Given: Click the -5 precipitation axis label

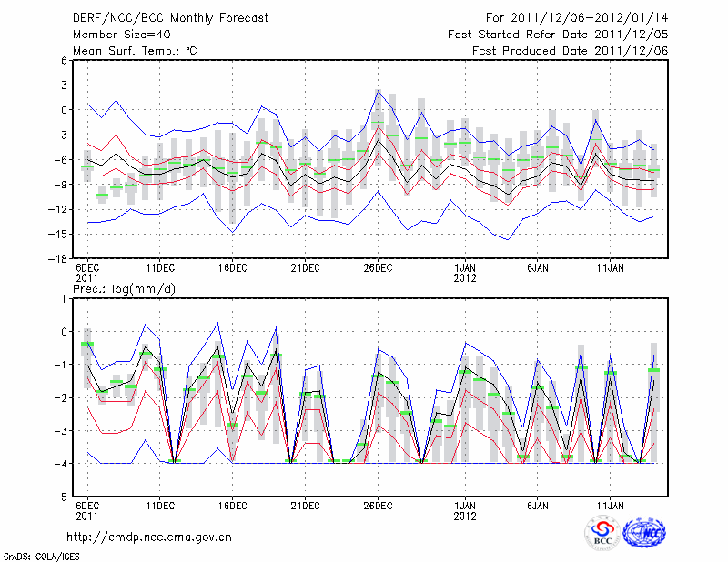Looking at the screenshot, I should pos(63,497).
